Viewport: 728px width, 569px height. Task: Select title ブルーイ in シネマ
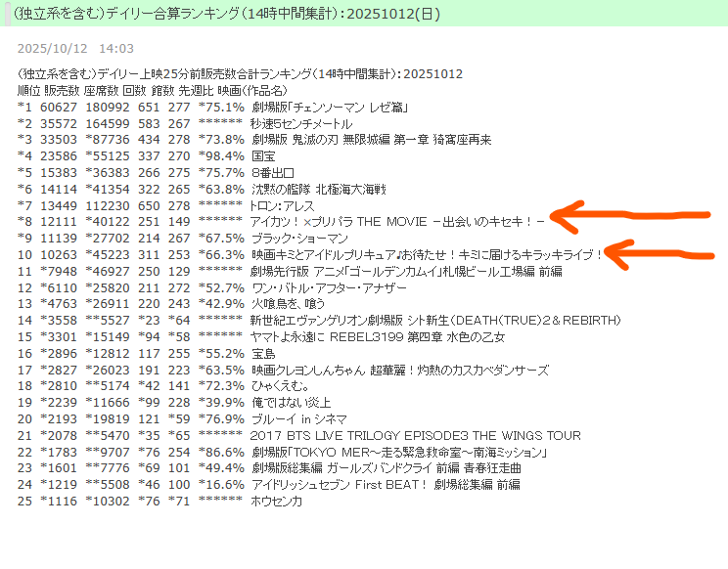pyautogui.click(x=299, y=419)
